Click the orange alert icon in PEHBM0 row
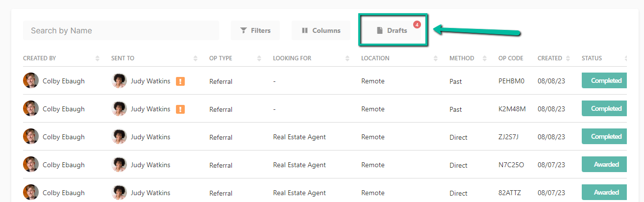Screen dimensions: 644x202 180,81
